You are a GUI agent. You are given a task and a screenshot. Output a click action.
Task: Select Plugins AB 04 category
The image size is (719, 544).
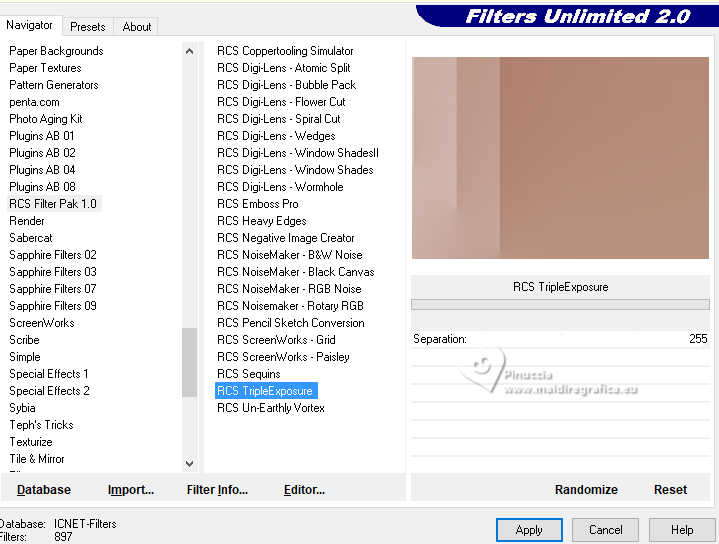[42, 170]
